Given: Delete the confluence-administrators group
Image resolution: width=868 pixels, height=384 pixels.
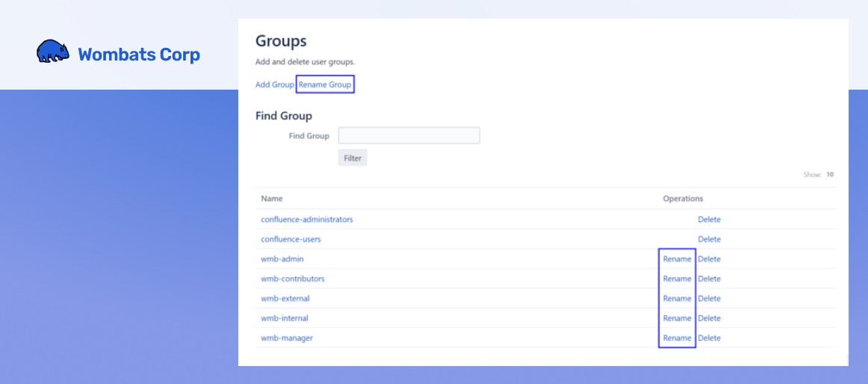Looking at the screenshot, I should click(x=709, y=219).
